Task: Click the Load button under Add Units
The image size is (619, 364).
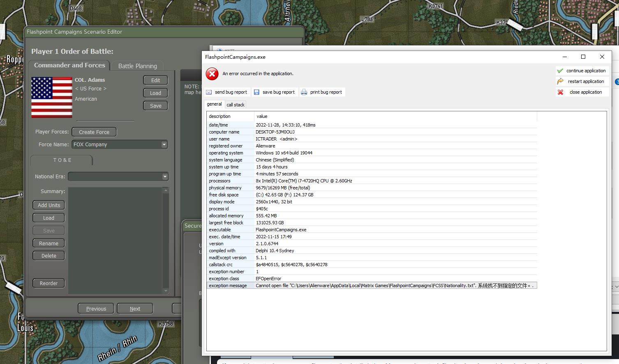Action: pyautogui.click(x=49, y=218)
